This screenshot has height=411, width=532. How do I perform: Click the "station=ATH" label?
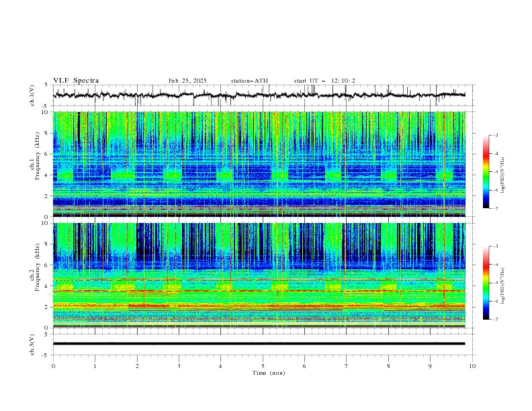[x=249, y=81]
